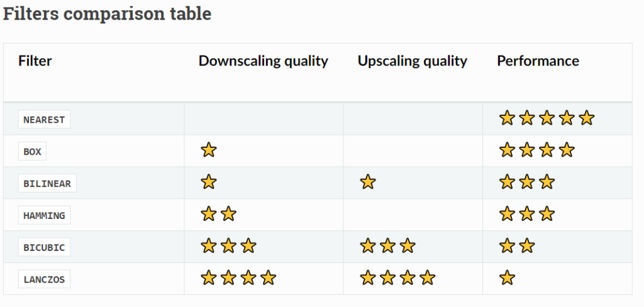Click the fourth star in LANCZOS downscaling quality
The width and height of the screenshot is (644, 307).
[269, 278]
